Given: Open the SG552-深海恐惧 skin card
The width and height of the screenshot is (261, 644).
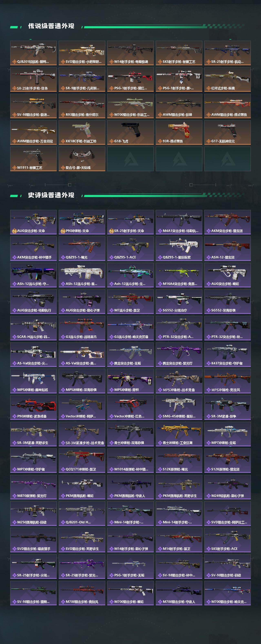Looking at the screenshot, I should [228, 301].
